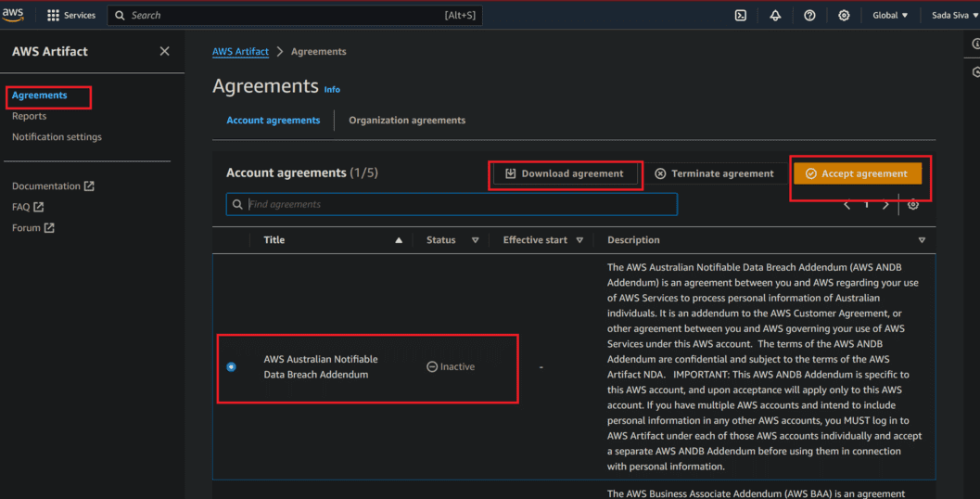This screenshot has width=980, height=499.
Task: Click page number 1 in pagination
Action: click(x=866, y=204)
